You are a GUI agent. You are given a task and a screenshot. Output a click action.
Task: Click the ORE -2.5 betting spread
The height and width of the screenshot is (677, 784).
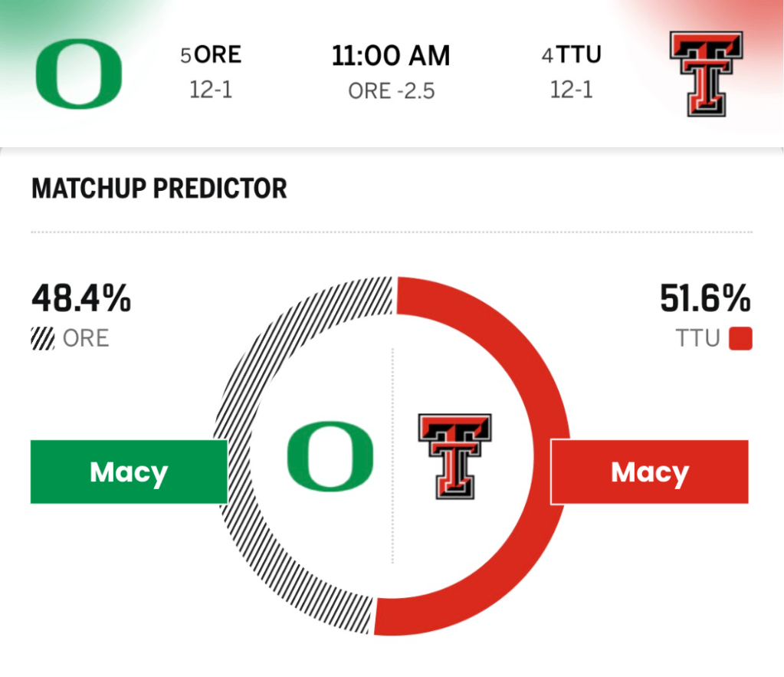(x=391, y=90)
